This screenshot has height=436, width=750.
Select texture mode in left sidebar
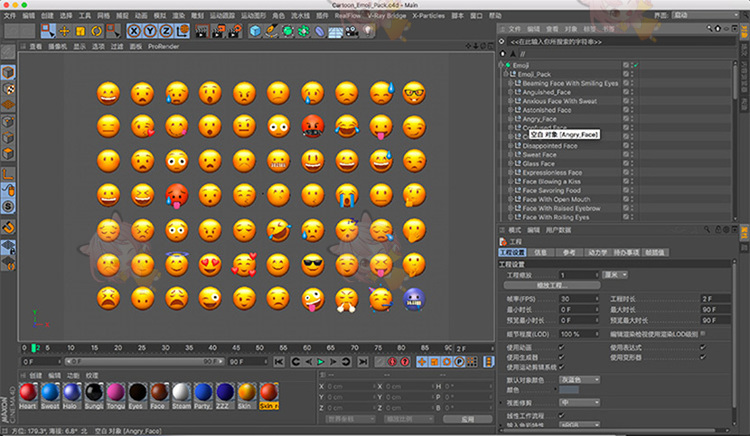8,89
